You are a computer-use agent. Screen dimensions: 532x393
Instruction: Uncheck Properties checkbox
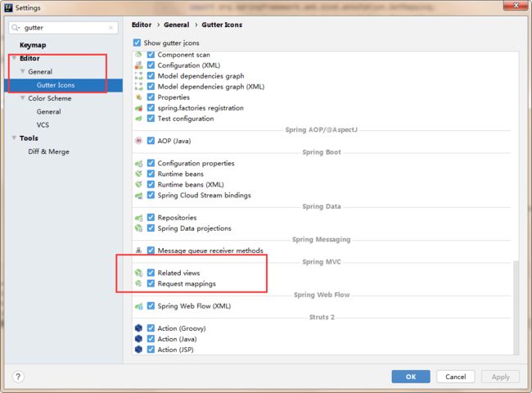click(151, 97)
